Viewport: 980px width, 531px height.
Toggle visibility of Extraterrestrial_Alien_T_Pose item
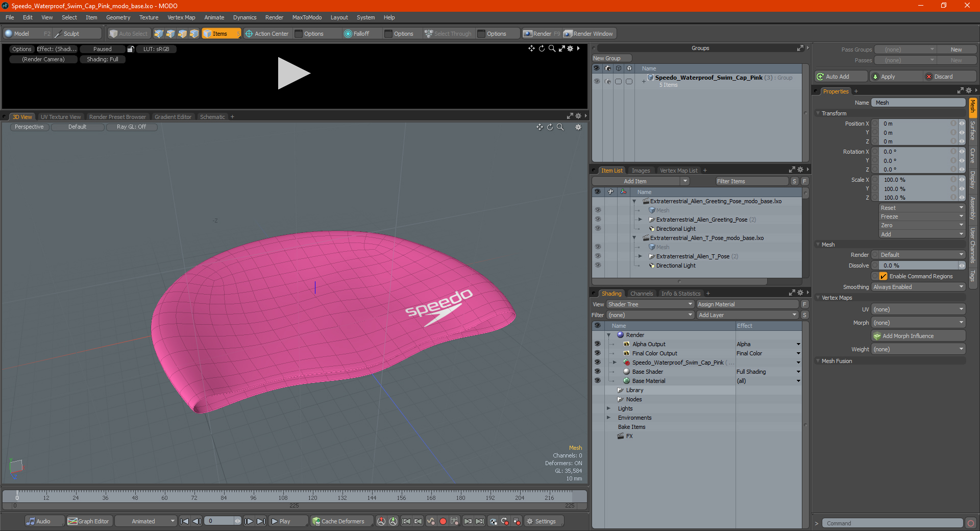pyautogui.click(x=598, y=256)
